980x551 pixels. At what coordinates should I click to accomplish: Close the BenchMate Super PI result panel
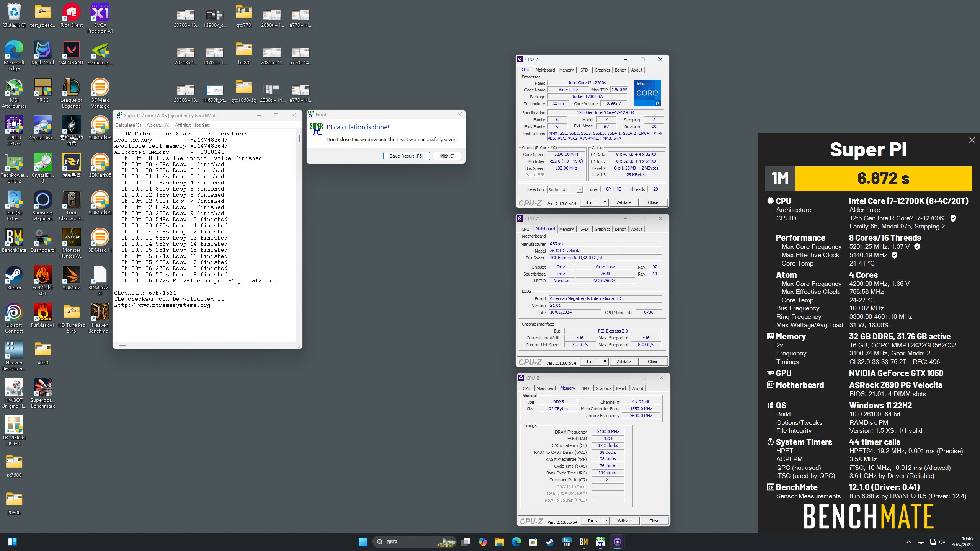[x=972, y=140]
